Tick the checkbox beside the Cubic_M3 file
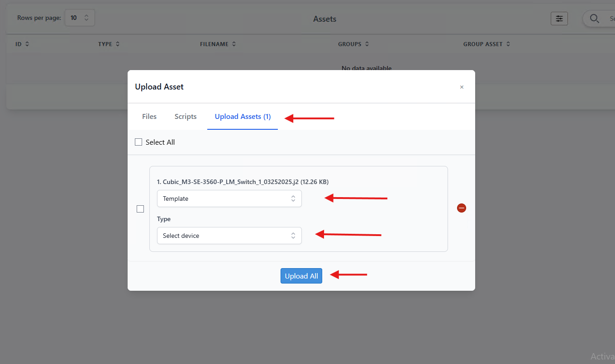 140,209
